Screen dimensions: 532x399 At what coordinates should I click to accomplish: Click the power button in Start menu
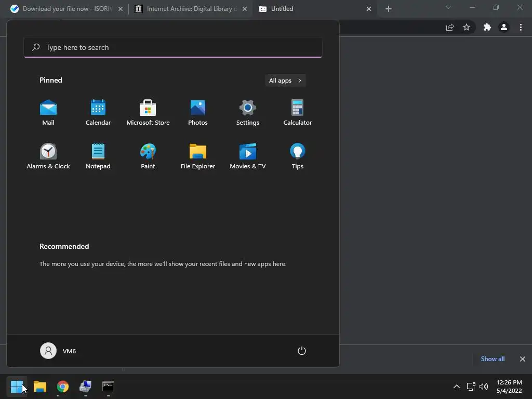[x=302, y=351]
